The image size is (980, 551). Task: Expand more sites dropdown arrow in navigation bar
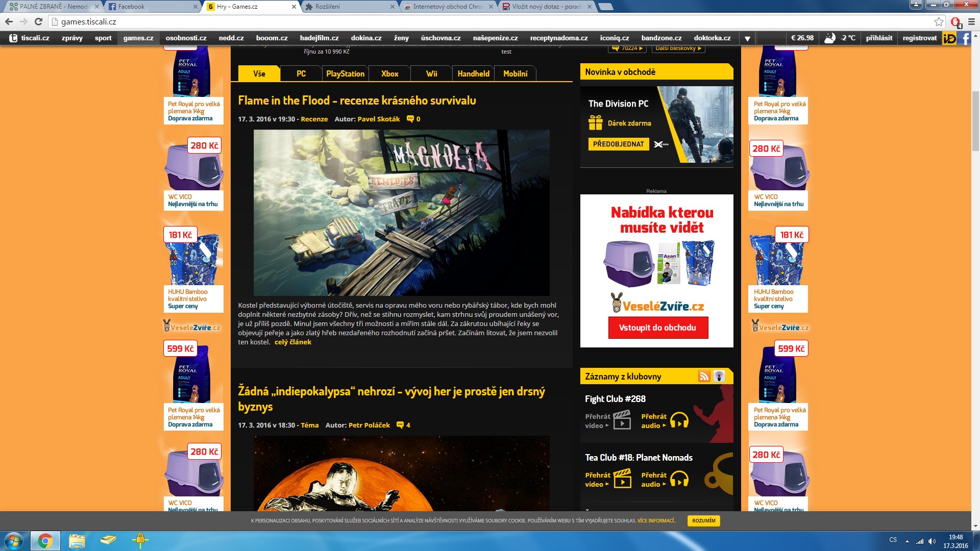(747, 38)
